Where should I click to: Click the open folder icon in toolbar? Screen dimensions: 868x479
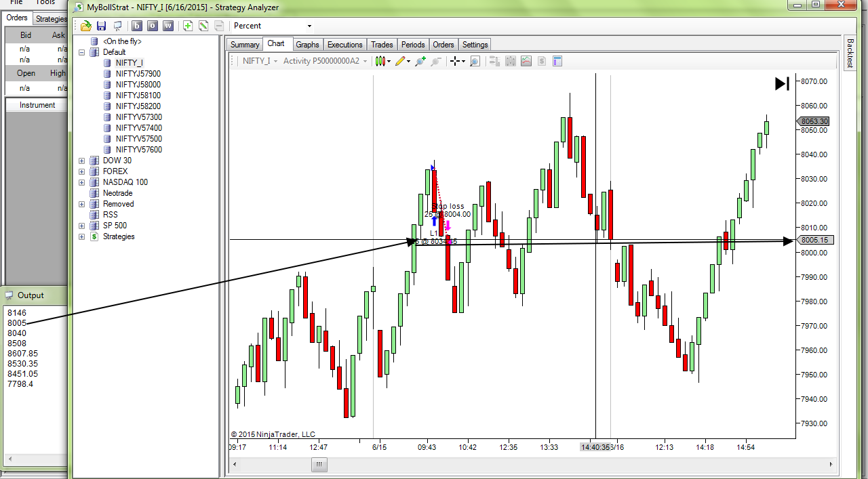coord(85,26)
